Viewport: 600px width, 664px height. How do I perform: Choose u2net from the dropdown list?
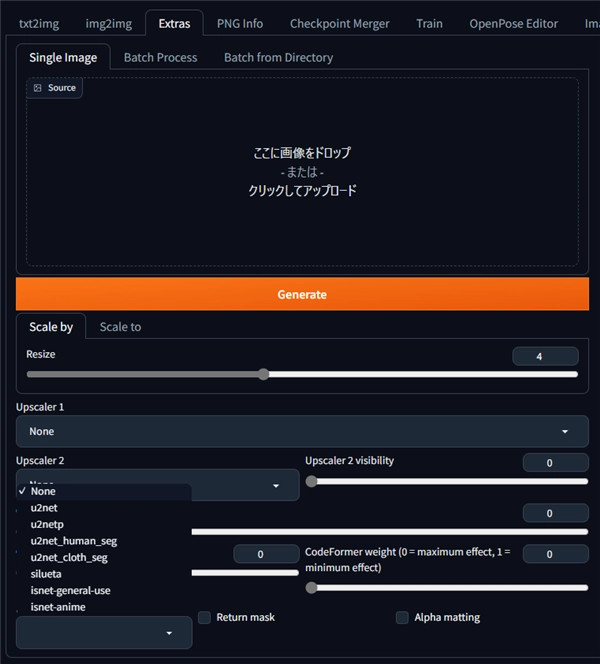(104, 508)
